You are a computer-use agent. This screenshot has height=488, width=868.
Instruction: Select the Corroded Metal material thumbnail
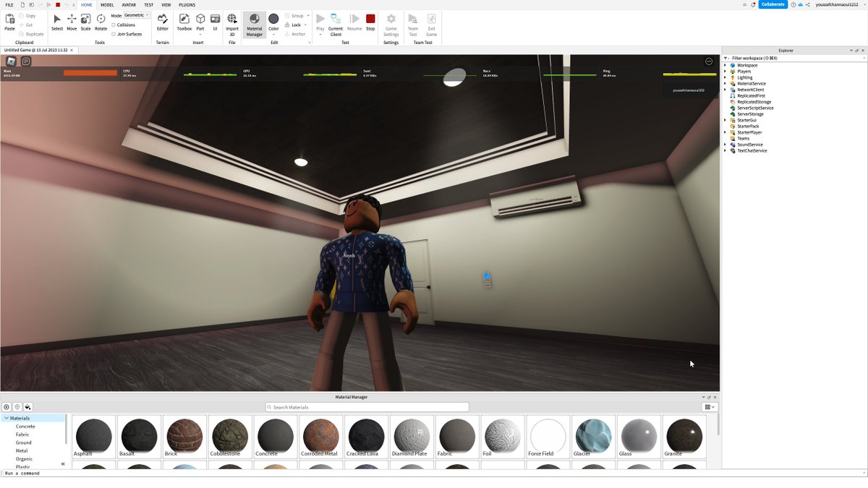pyautogui.click(x=320, y=437)
